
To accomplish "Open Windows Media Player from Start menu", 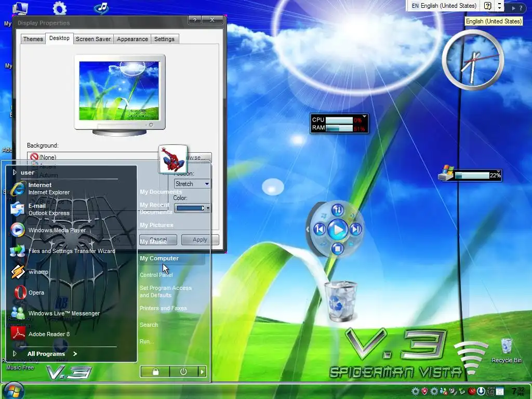I will pyautogui.click(x=71, y=230).
